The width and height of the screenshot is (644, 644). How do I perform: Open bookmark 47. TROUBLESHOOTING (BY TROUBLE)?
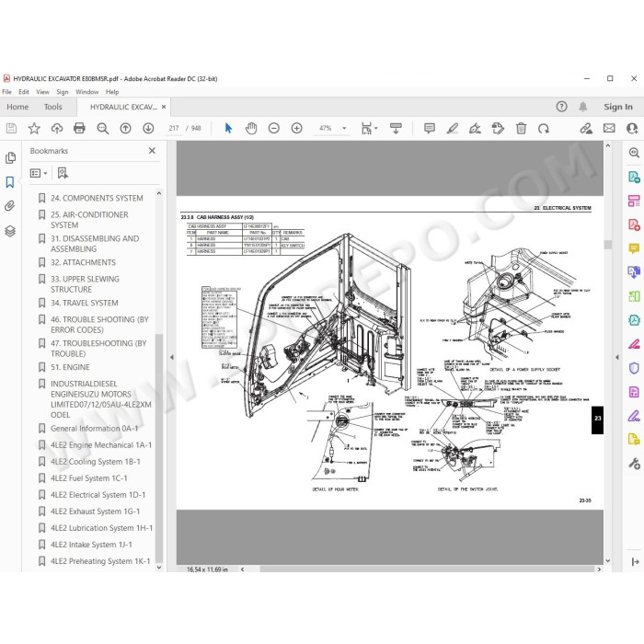pyautogui.click(x=98, y=349)
